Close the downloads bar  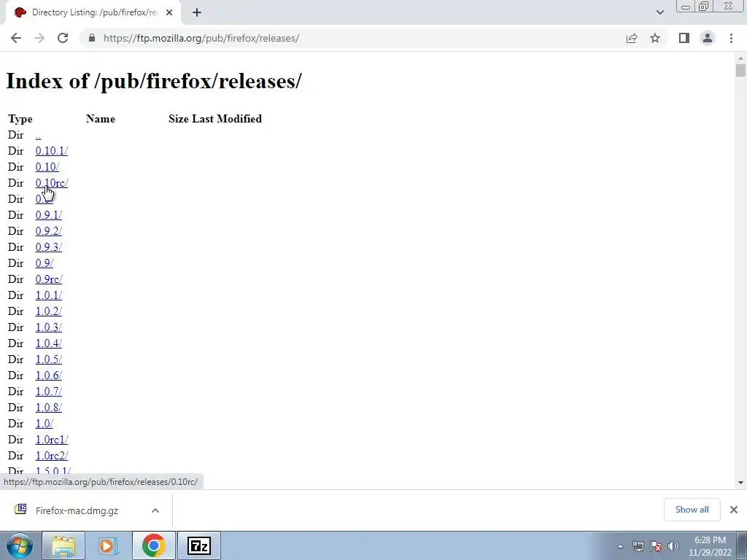[734, 510]
